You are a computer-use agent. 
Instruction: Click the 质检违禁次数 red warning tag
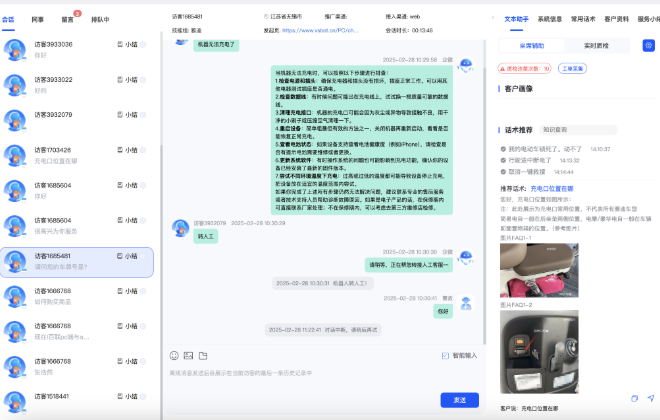pyautogui.click(x=528, y=68)
